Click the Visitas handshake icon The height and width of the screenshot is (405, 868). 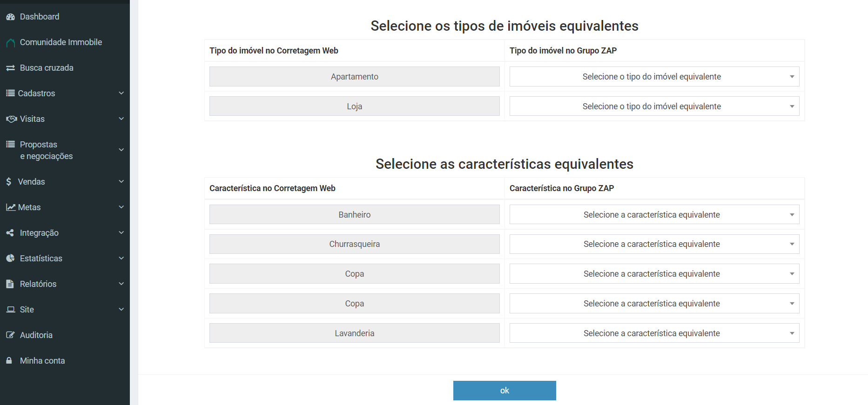11,119
